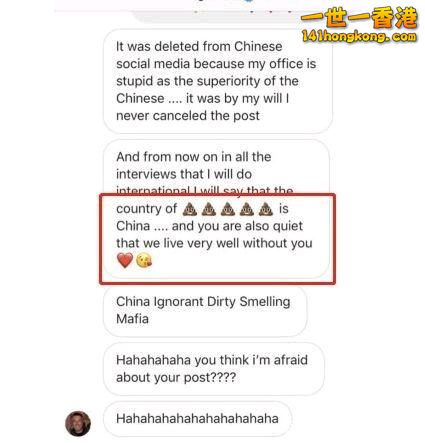Select the 'China Ignorant Dirty Smelling Mafia' message
This screenshot has height=443, width=425.
(205, 310)
